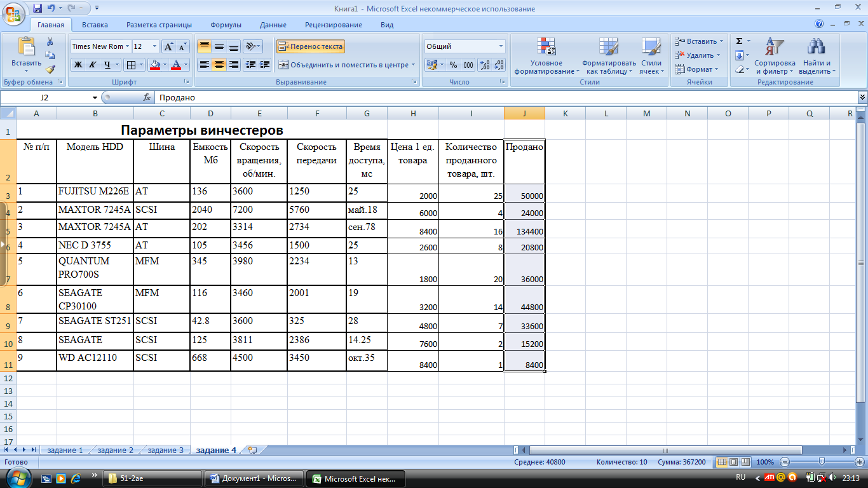868x488 pixels.
Task: Switch to Разметка страницы tab
Action: (x=159, y=25)
